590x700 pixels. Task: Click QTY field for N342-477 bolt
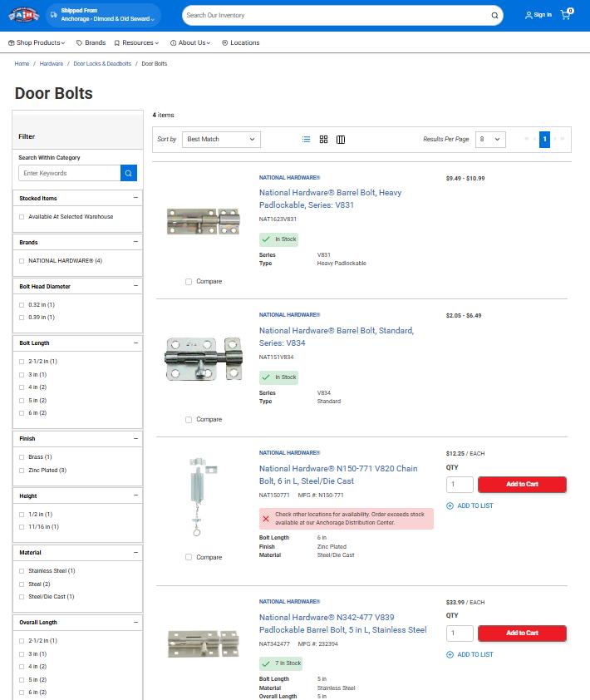pyautogui.click(x=460, y=633)
